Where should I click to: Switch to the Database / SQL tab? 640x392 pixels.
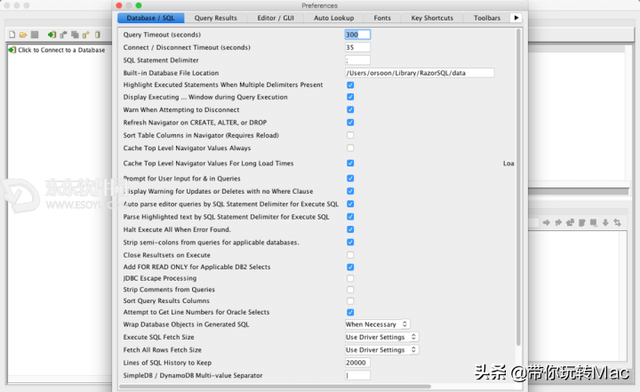(x=151, y=18)
